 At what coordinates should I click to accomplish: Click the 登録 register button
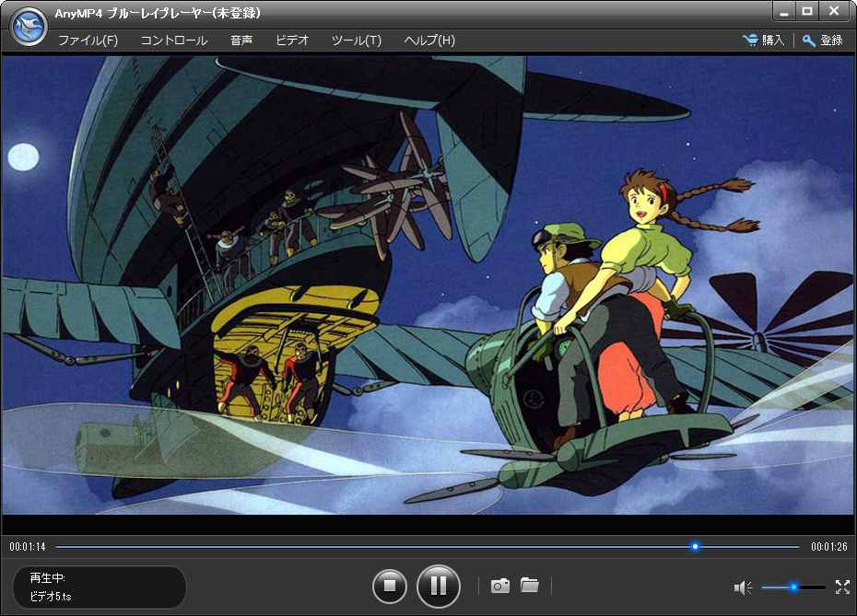[x=823, y=41]
